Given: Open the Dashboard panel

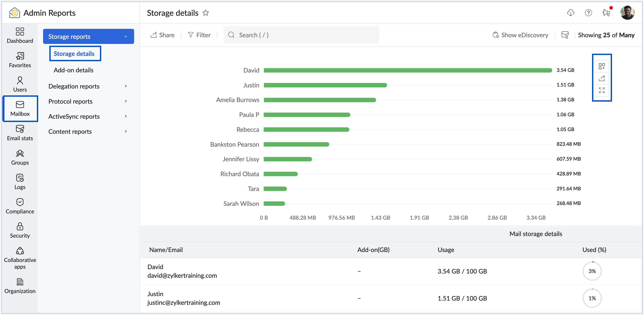Looking at the screenshot, I should pos(20,35).
